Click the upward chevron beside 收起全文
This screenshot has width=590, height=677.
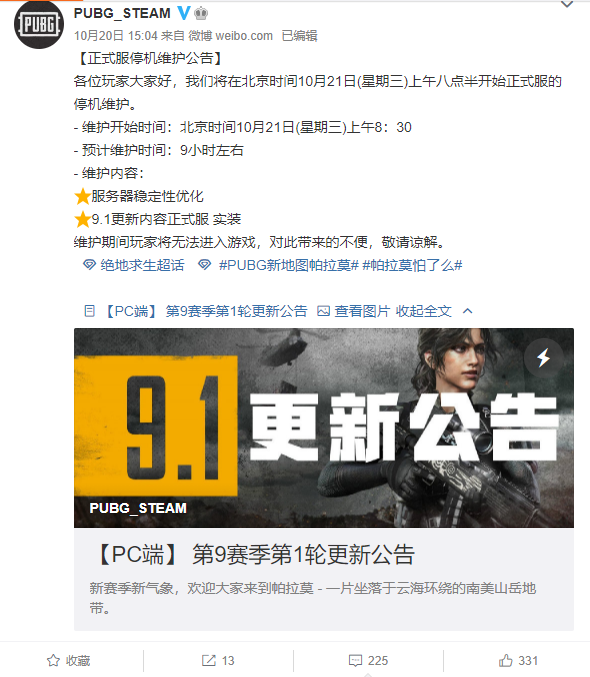(x=467, y=311)
